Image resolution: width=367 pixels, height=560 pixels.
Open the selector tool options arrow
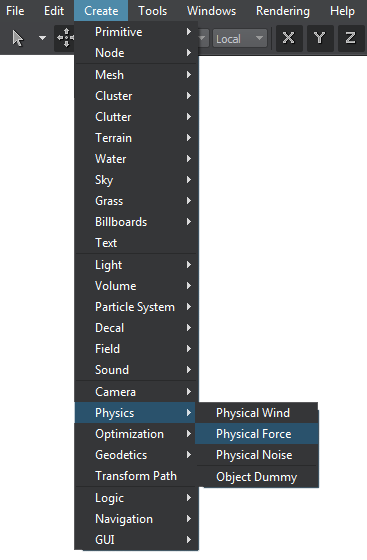pos(42,38)
